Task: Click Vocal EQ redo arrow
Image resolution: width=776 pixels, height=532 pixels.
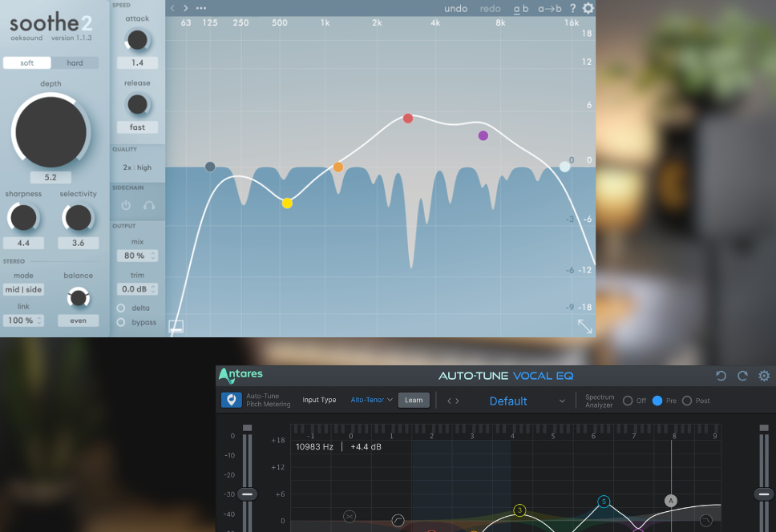Action: point(742,376)
